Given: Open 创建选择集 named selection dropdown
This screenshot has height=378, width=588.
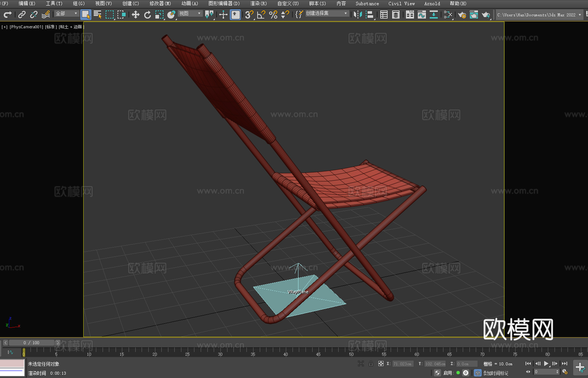Looking at the screenshot, I should click(x=327, y=13).
